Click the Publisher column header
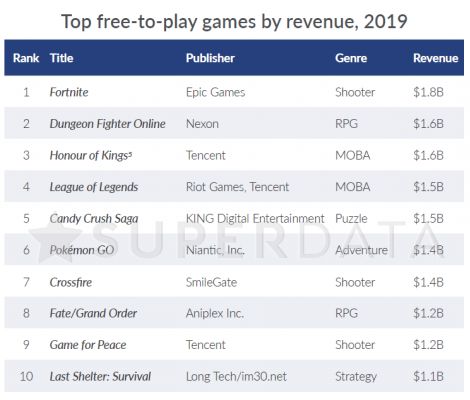The image size is (470, 400). [210, 58]
